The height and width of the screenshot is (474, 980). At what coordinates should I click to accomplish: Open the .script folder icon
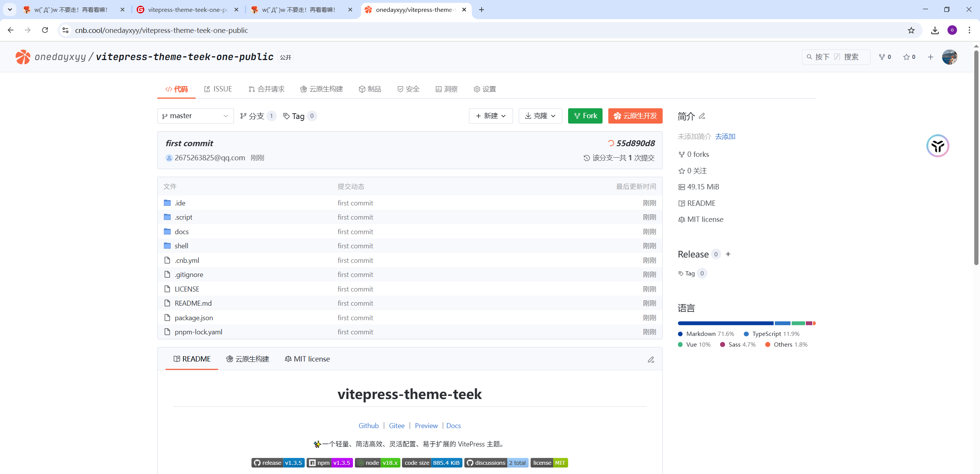167,217
